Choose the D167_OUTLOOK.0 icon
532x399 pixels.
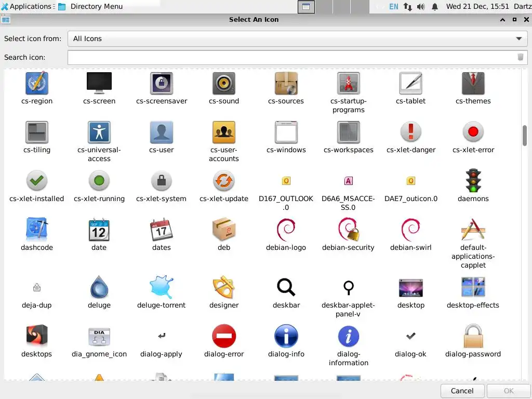[286, 181]
